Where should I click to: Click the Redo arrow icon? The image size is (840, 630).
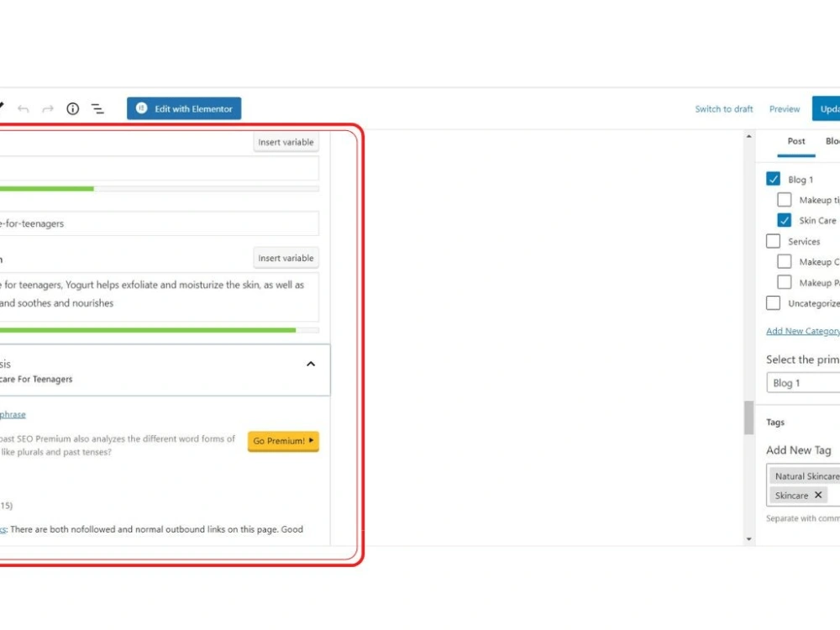[48, 108]
